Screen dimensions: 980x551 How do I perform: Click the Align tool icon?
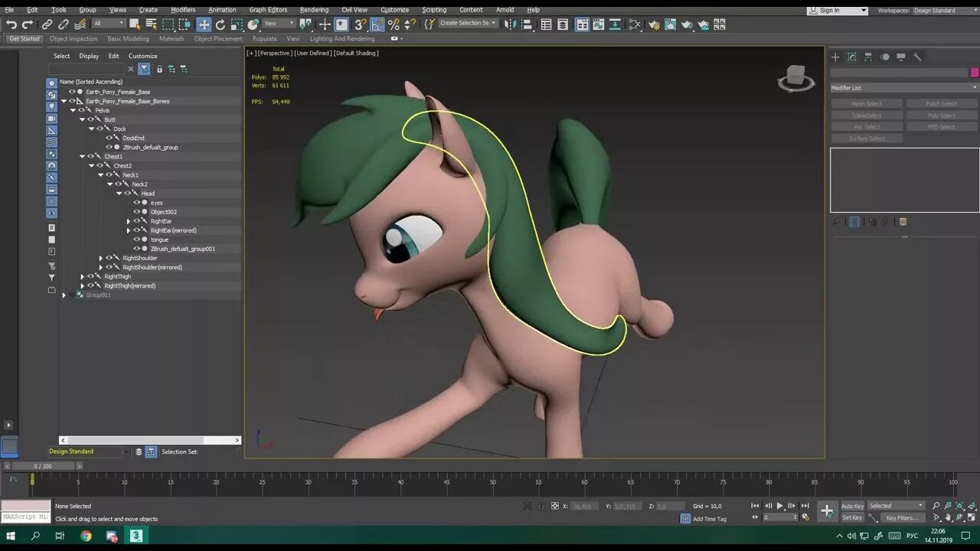tap(528, 24)
